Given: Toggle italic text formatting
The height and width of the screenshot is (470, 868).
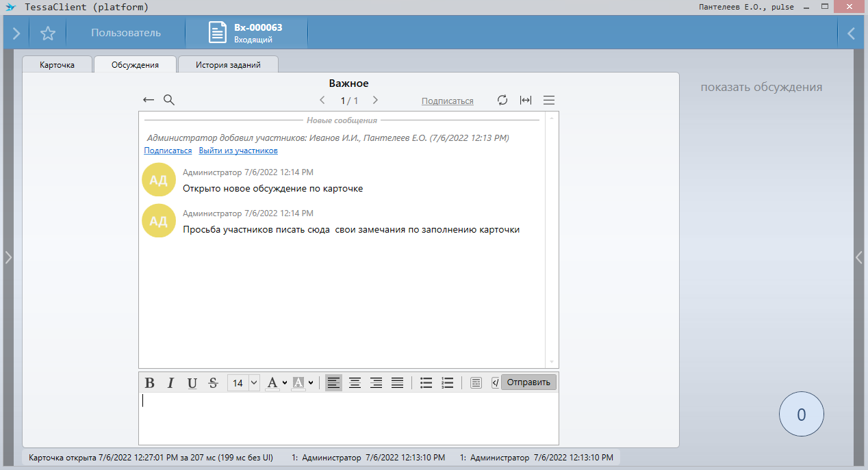Looking at the screenshot, I should 171,383.
